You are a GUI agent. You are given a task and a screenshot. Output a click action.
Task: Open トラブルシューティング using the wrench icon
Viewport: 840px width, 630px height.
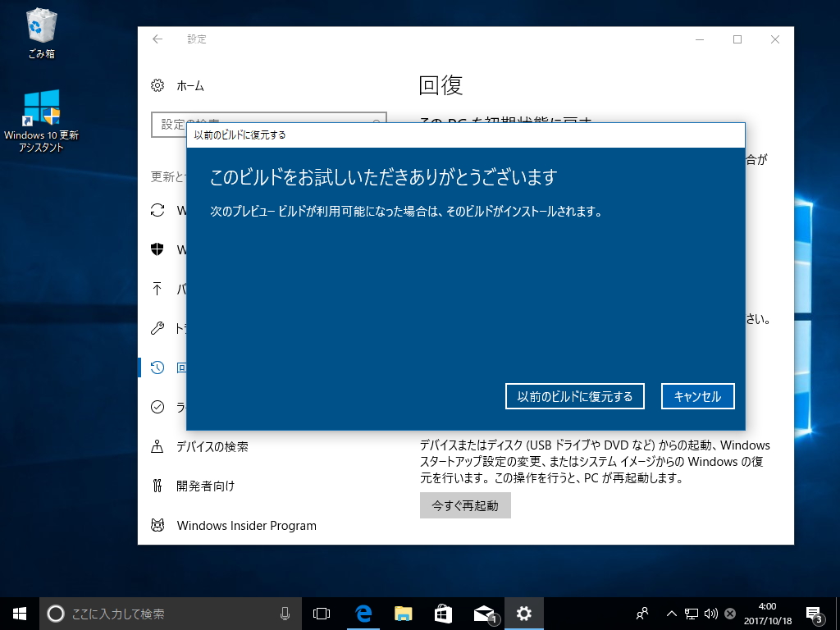(157, 328)
